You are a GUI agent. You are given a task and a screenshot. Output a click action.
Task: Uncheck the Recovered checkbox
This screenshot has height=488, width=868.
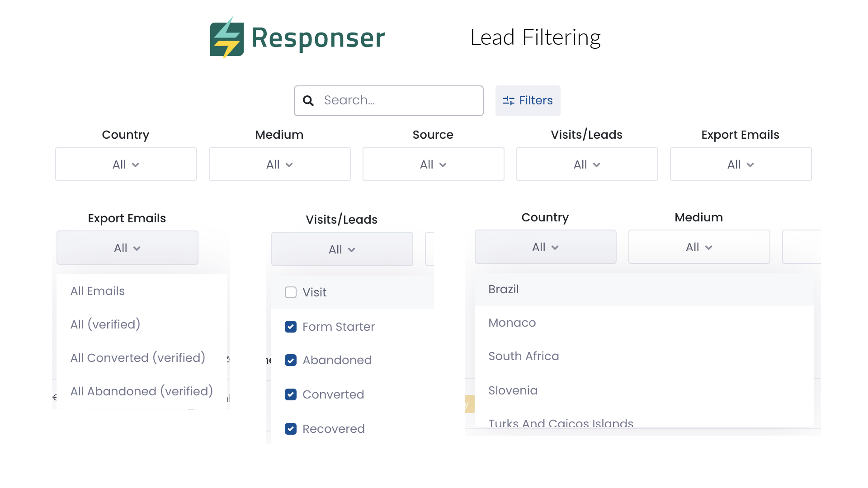point(291,429)
